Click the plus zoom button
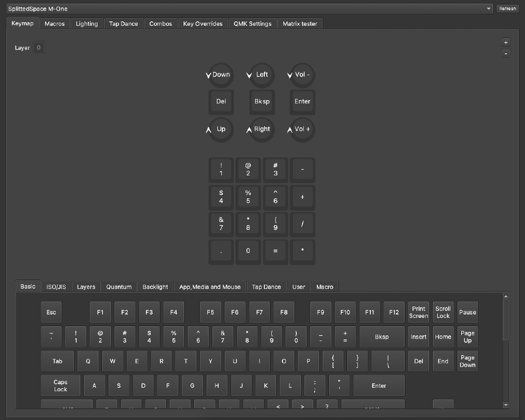Screen dimensions: 525x420 click(506, 43)
